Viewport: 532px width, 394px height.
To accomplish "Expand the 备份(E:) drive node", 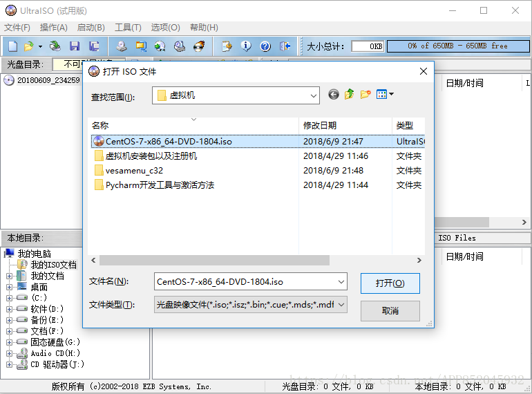I will click(x=10, y=320).
